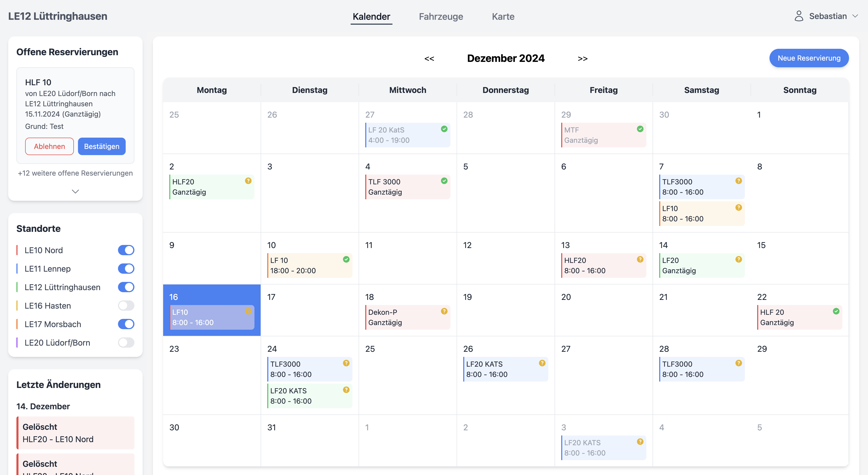Select December 11 day cell
Image resolution: width=868 pixels, height=475 pixels.
408,258
